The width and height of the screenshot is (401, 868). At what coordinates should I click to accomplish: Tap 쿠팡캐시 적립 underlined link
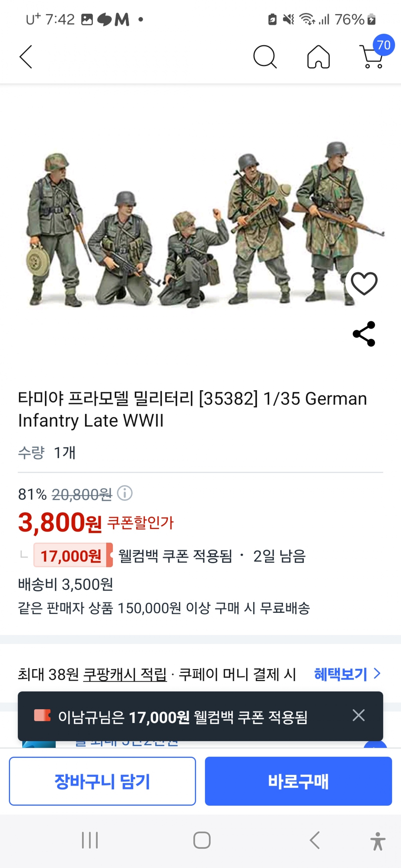[x=125, y=674]
